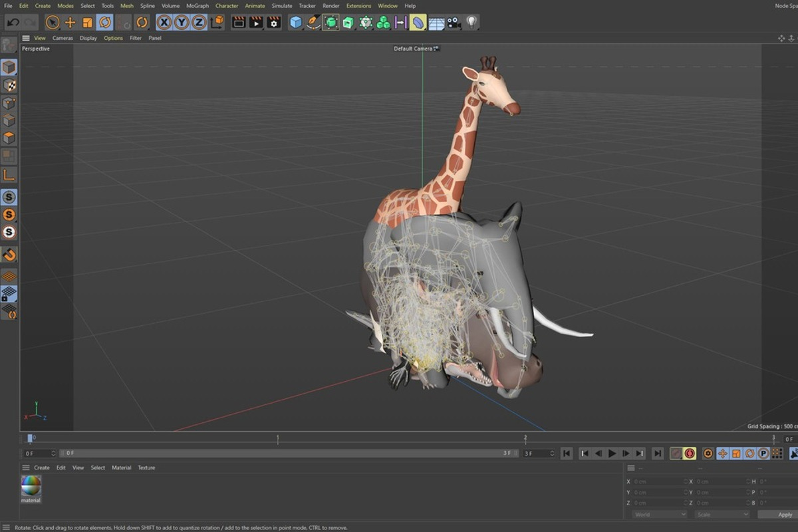Enable Texture mode in left sidebar

[9, 85]
